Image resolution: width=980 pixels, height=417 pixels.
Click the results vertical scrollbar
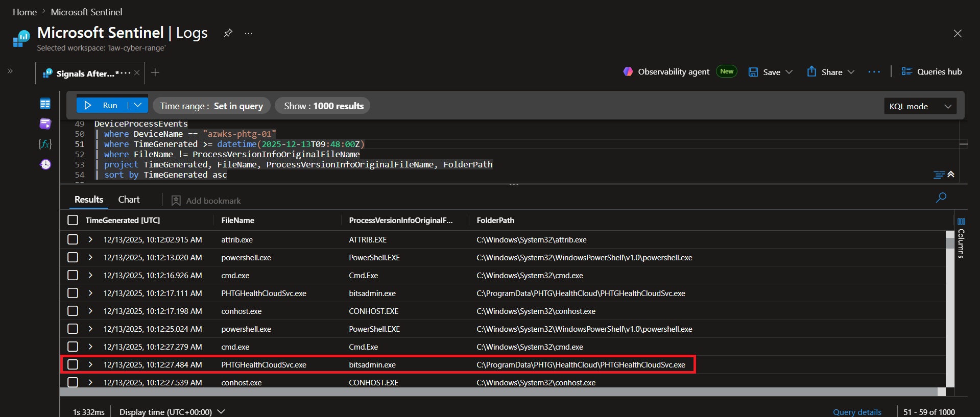click(x=950, y=309)
